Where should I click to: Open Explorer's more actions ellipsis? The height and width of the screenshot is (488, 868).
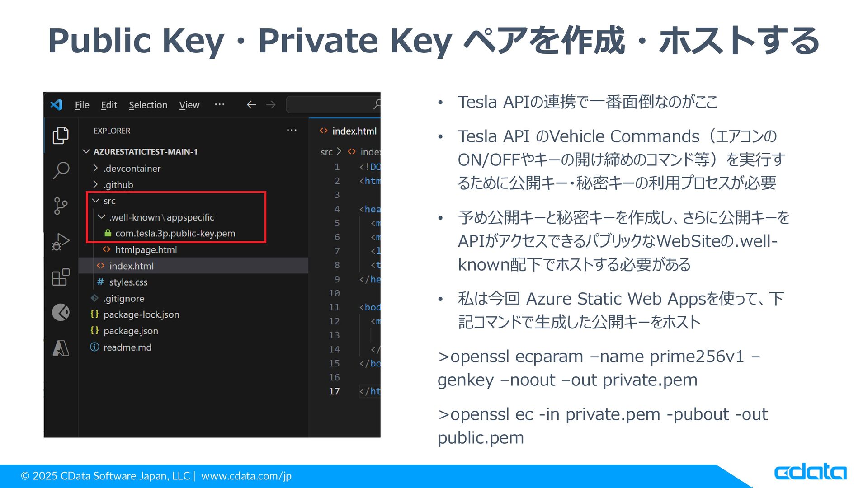coord(292,131)
